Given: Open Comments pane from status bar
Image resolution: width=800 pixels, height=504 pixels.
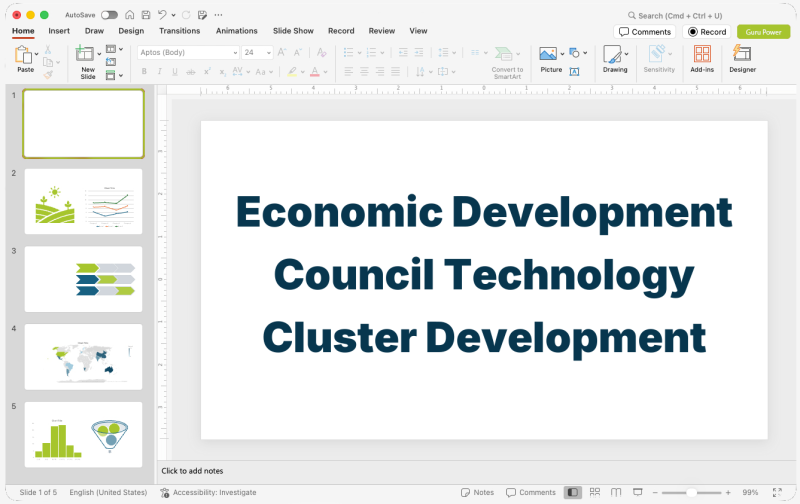Looking at the screenshot, I should [531, 492].
